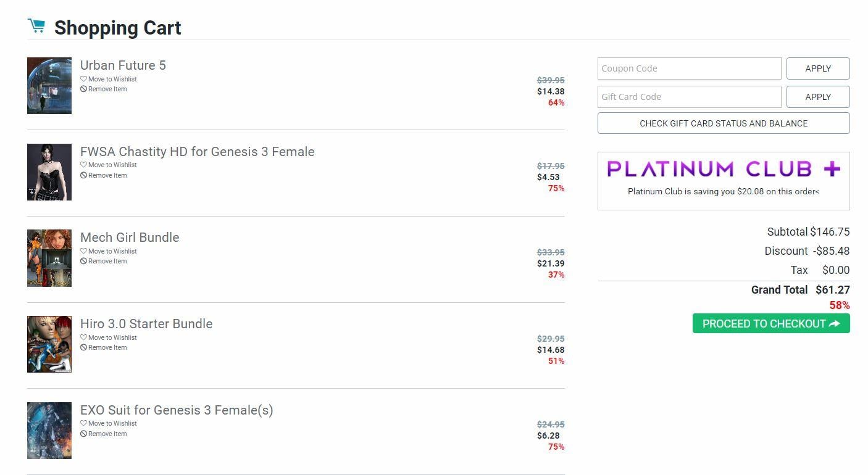Open Mech Girl Bundle product thumbnail

pyautogui.click(x=49, y=258)
